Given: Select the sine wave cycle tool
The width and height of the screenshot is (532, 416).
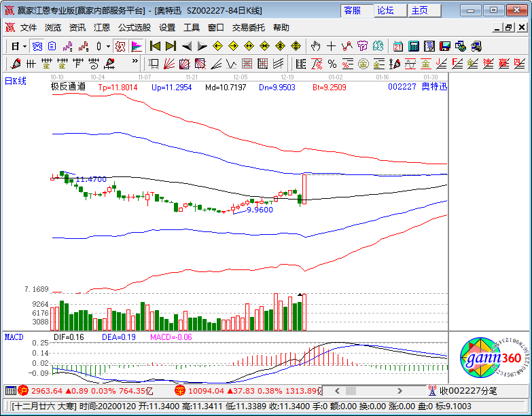Looking at the screenshot, I should (410, 63).
